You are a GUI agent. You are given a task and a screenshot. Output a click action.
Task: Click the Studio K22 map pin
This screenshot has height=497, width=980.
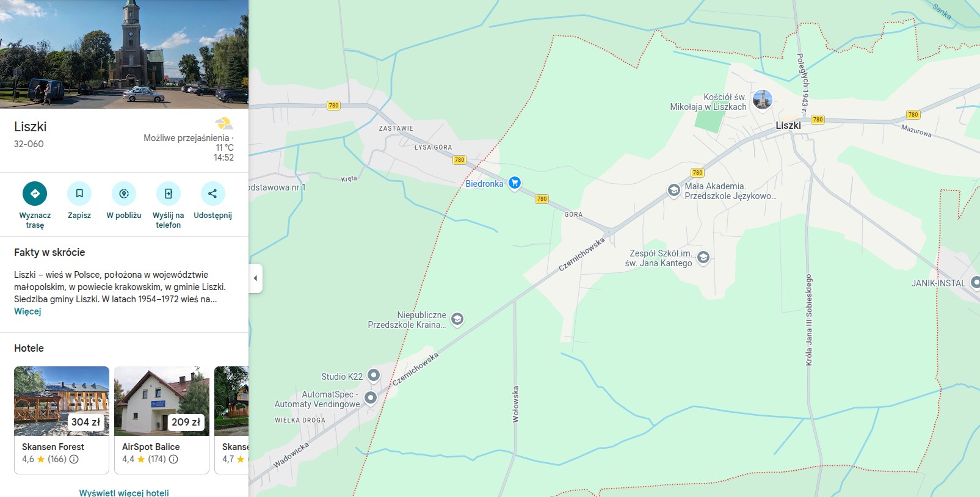pyautogui.click(x=374, y=375)
